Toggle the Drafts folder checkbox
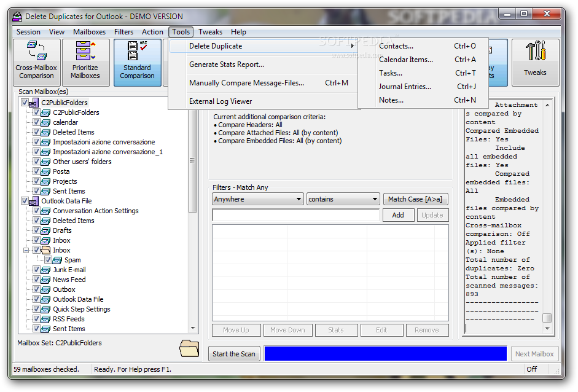 coord(36,230)
